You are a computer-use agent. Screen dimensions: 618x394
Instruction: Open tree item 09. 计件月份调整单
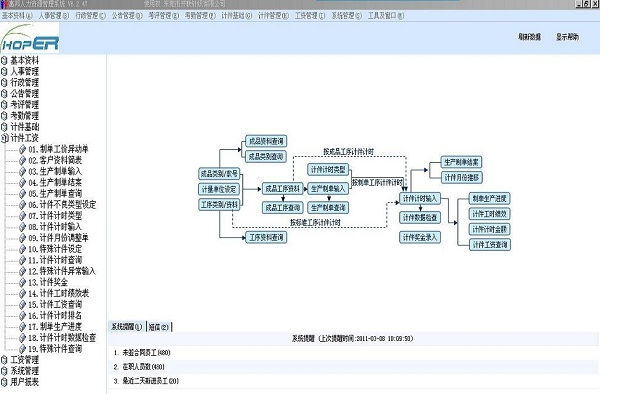click(x=58, y=238)
